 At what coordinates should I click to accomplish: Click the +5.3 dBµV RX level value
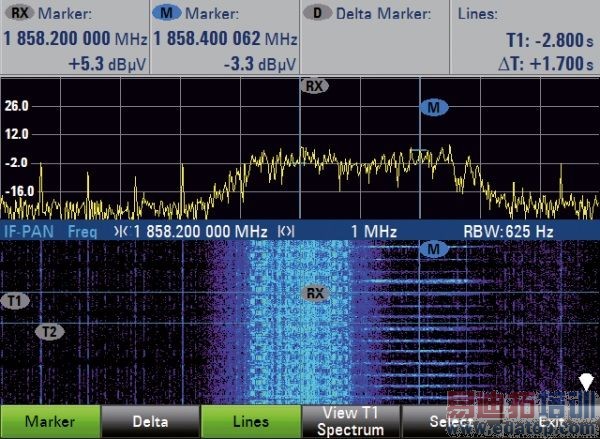[108, 64]
